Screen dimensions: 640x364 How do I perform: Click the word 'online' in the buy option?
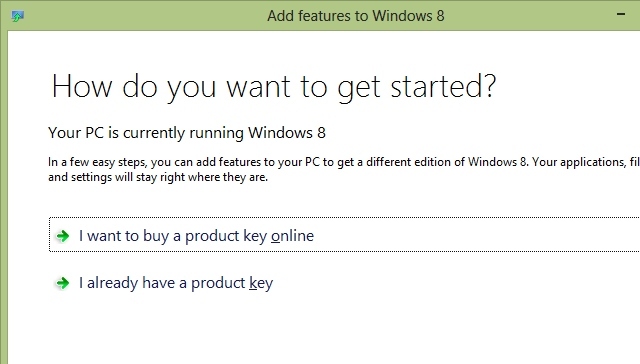(292, 235)
